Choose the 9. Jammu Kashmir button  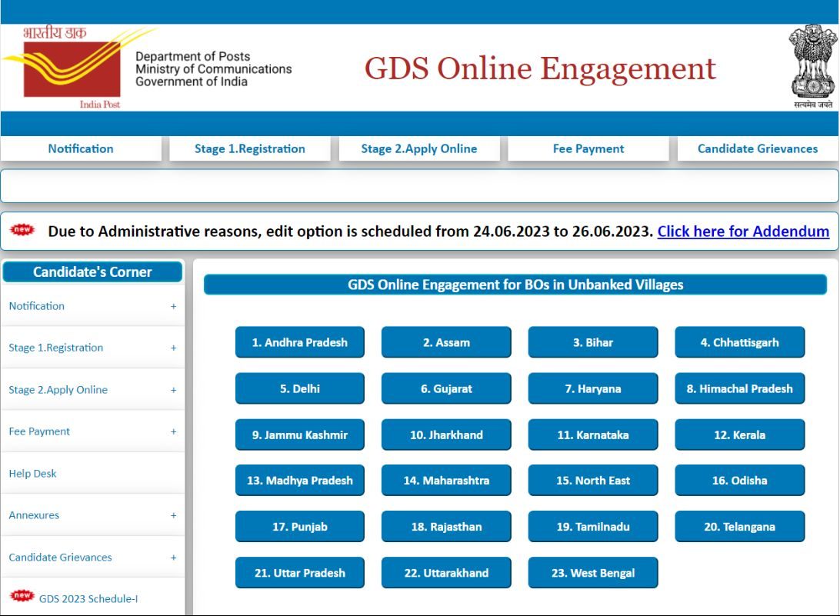(299, 435)
